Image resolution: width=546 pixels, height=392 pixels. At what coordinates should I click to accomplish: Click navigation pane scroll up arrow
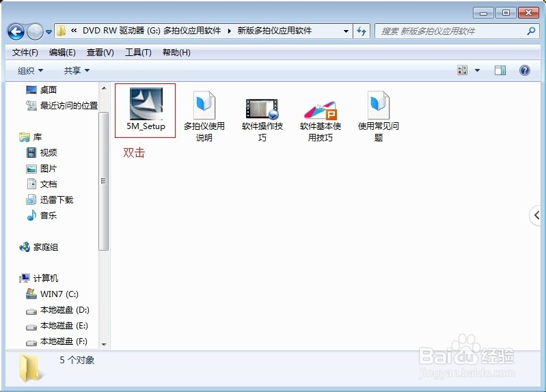coord(104,88)
